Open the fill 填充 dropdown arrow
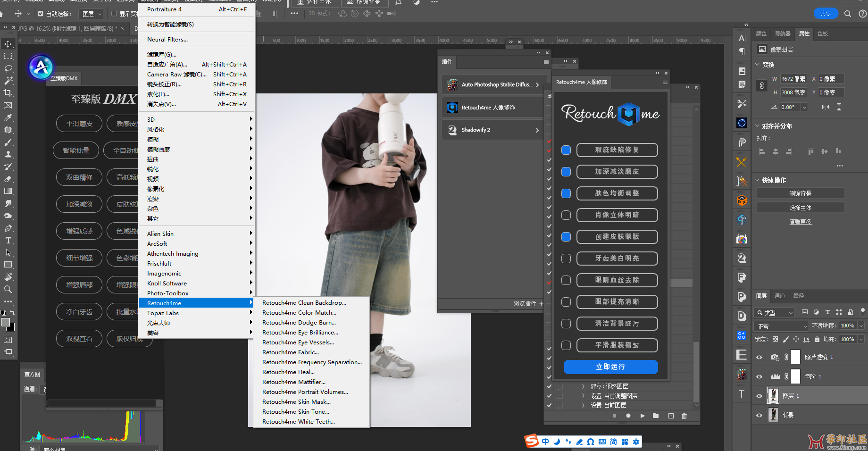868x451 pixels. 861,339
